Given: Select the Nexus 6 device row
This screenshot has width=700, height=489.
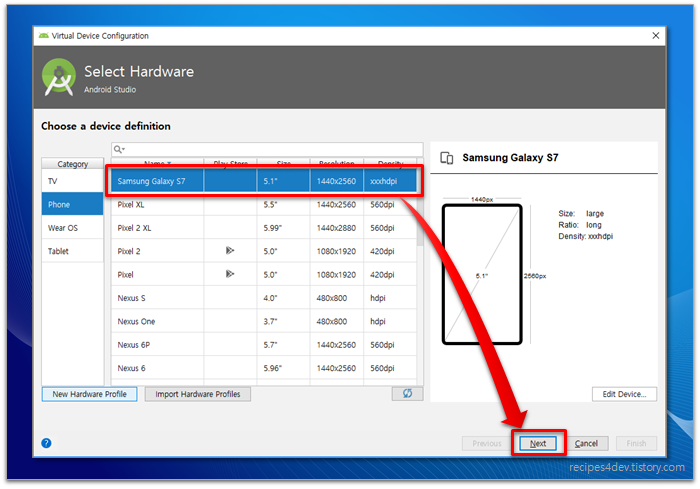Looking at the screenshot, I should (264, 368).
